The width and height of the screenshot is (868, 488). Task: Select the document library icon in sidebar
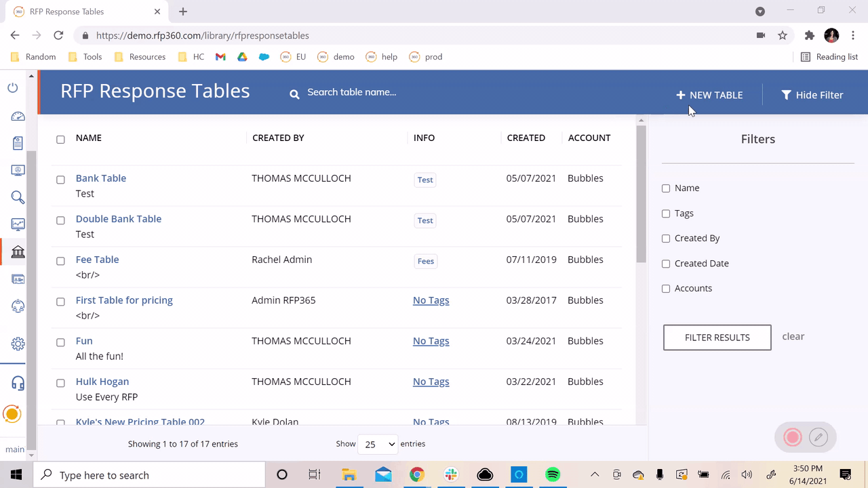coord(18,143)
